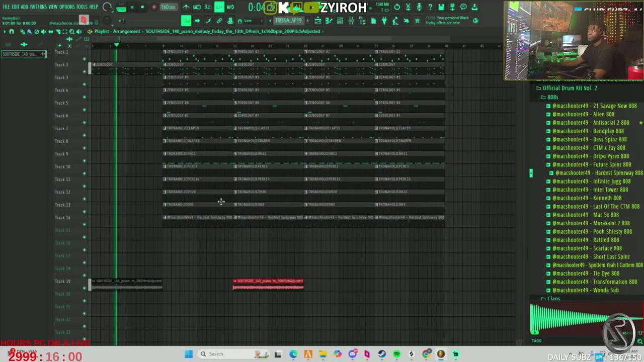The width and height of the screenshot is (644, 362).
Task: Open the OPTIONS menu
Action: point(67,7)
